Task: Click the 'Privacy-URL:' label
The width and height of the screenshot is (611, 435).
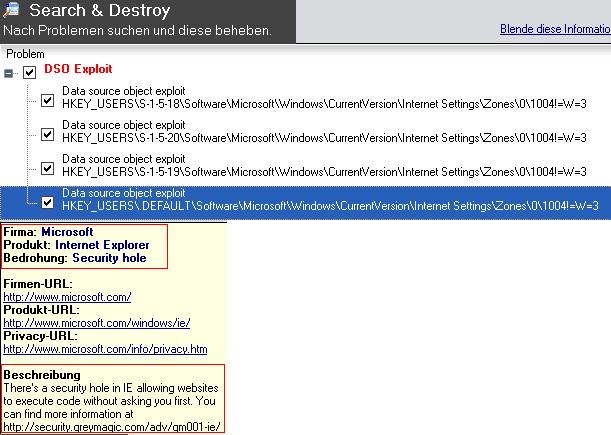Action: [x=41, y=336]
